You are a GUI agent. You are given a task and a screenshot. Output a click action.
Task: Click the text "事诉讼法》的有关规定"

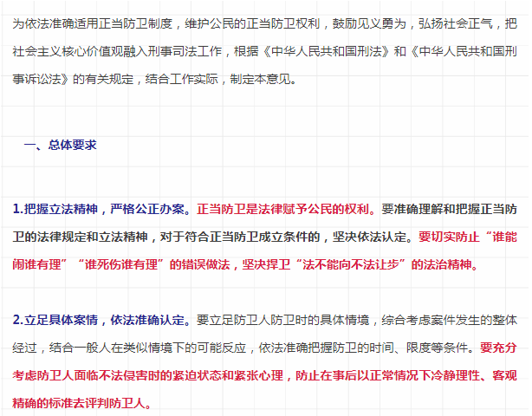click(74, 79)
